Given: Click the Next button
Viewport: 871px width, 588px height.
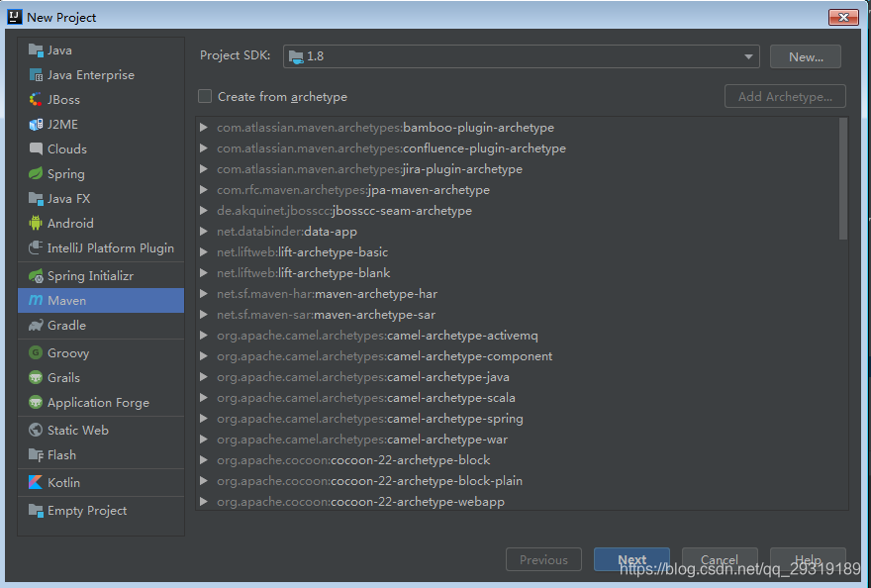Looking at the screenshot, I should (x=631, y=559).
